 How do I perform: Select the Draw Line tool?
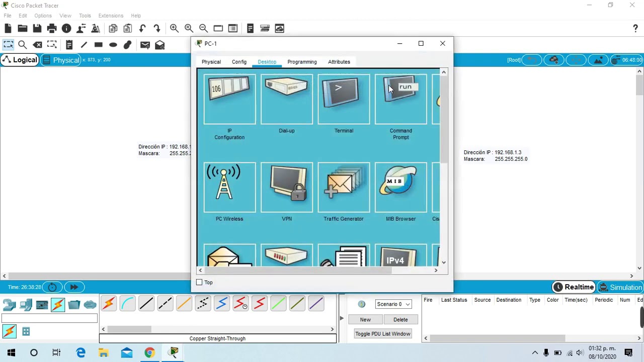(x=84, y=45)
